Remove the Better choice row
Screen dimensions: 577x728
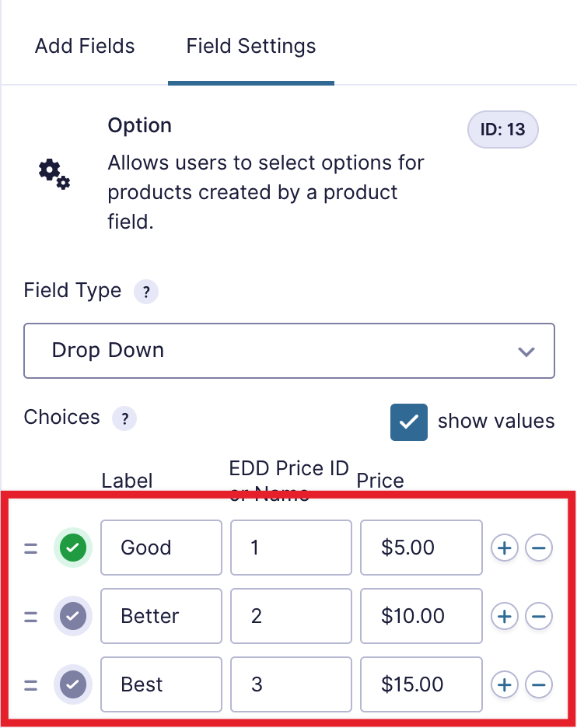[x=539, y=617]
